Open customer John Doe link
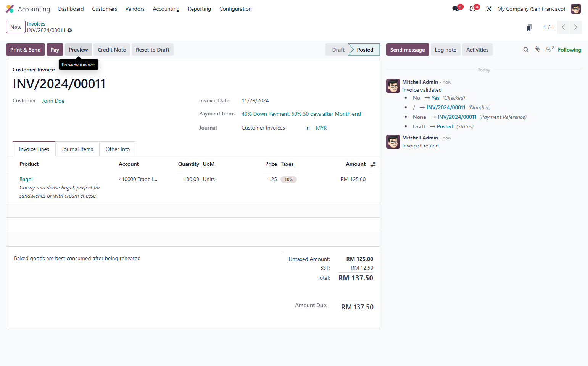The height and width of the screenshot is (366, 588). pyautogui.click(x=53, y=101)
